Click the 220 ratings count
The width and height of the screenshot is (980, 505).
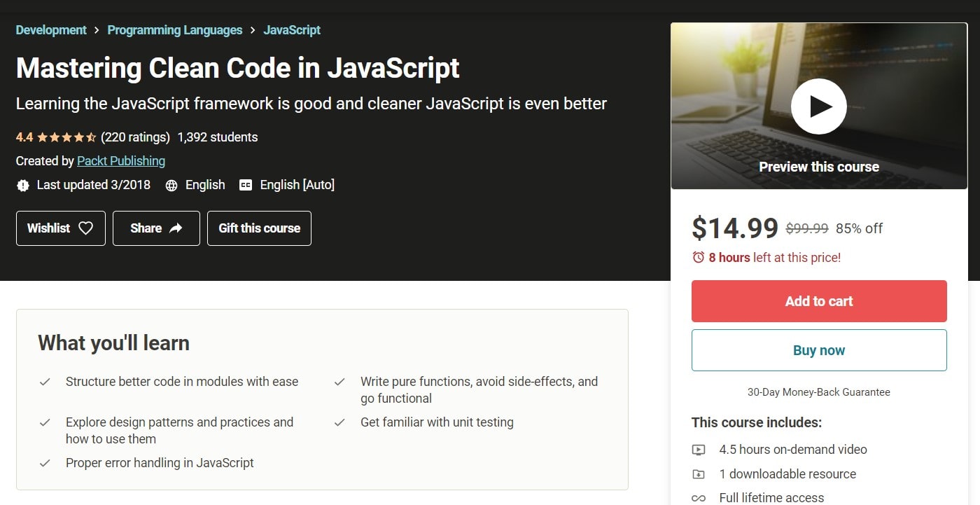[x=136, y=137]
